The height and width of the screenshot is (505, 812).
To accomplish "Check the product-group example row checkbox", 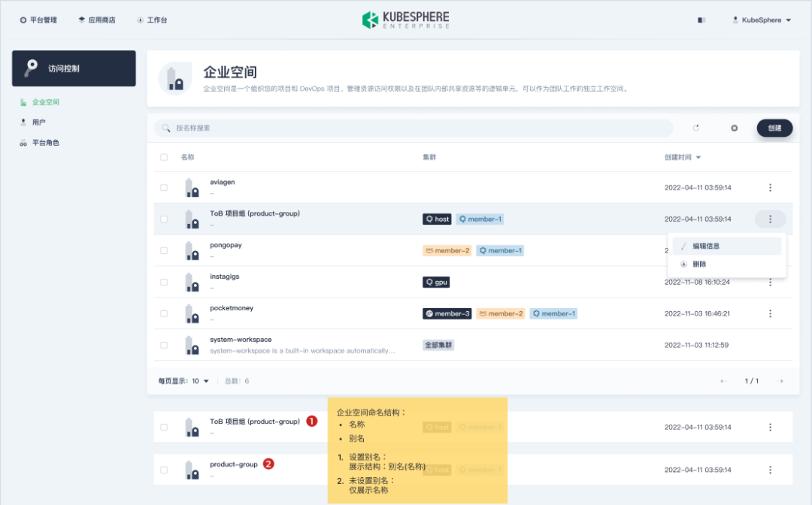I will (x=164, y=470).
